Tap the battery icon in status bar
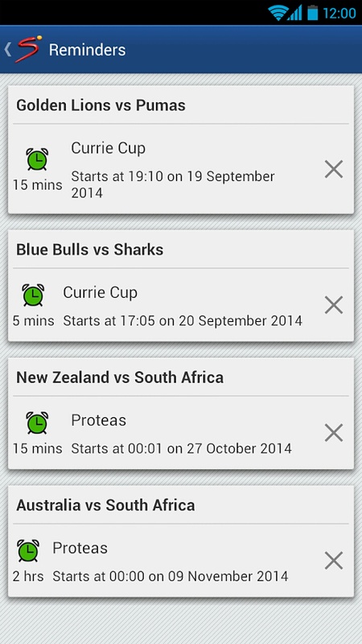 [x=313, y=12]
